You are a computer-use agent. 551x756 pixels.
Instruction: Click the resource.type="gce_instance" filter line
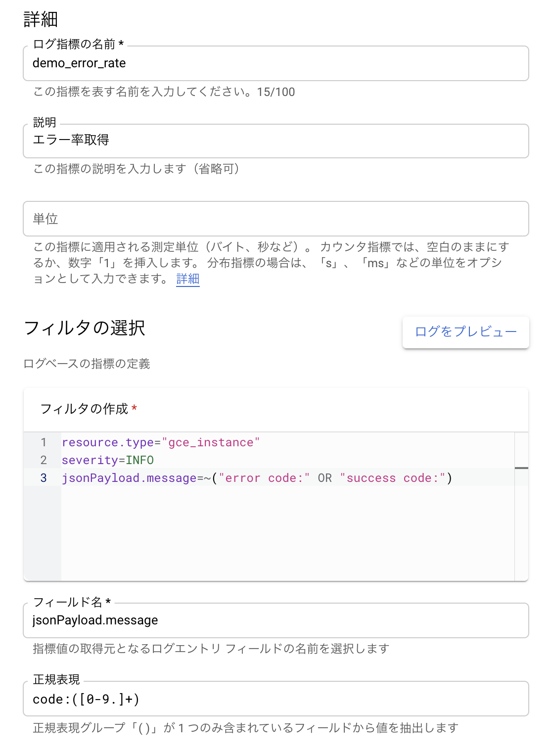pyautogui.click(x=161, y=442)
